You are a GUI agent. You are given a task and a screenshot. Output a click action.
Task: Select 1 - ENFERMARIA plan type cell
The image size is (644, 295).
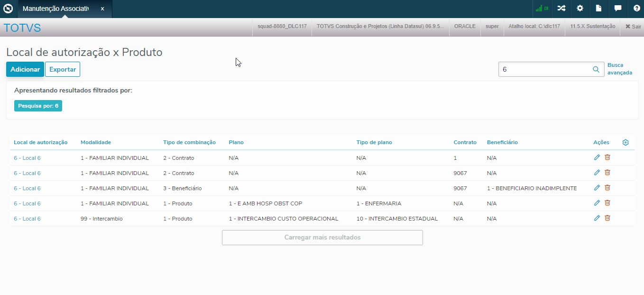[379, 203]
